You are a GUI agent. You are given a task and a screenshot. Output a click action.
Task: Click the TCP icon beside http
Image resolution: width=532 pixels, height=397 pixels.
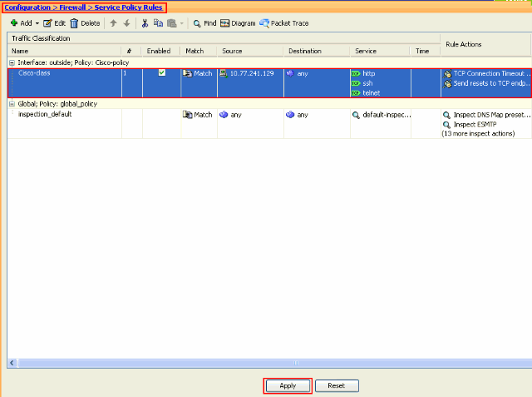[356, 74]
